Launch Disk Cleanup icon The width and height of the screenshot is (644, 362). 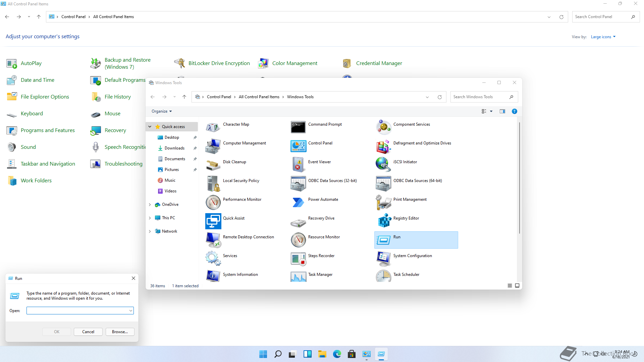[213, 165]
